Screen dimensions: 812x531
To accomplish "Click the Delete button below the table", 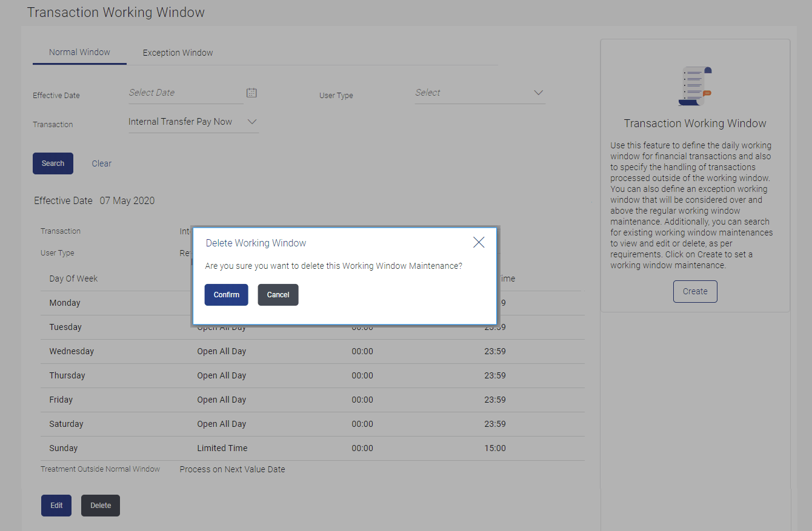I will pyautogui.click(x=101, y=506).
